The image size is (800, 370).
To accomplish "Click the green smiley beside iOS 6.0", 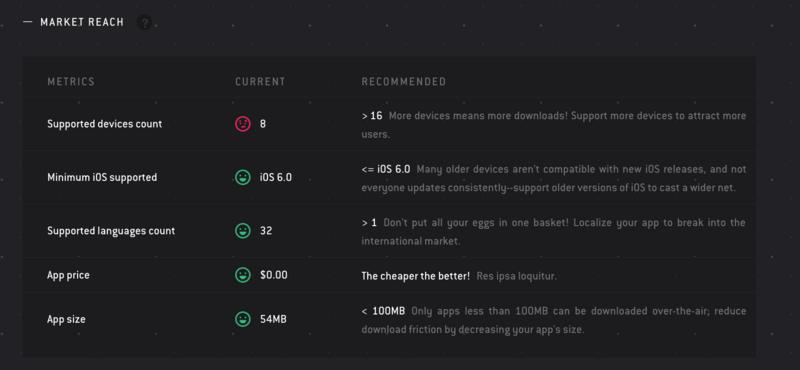I will (x=243, y=177).
